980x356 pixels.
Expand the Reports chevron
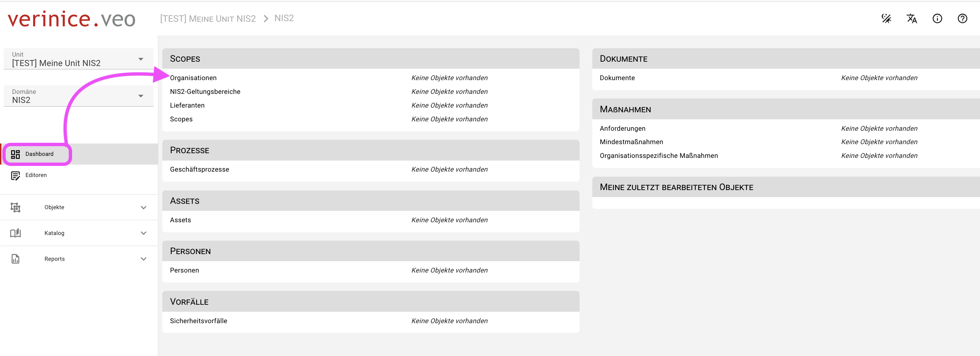[x=144, y=259]
